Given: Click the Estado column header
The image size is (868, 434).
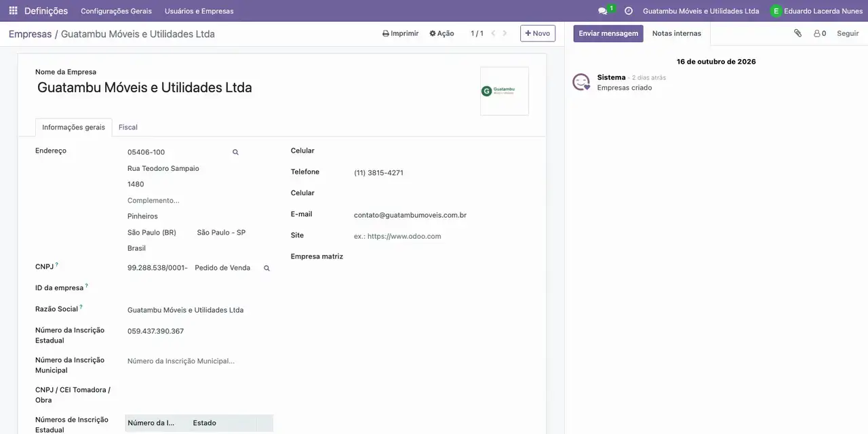Looking at the screenshot, I should coord(223,423).
